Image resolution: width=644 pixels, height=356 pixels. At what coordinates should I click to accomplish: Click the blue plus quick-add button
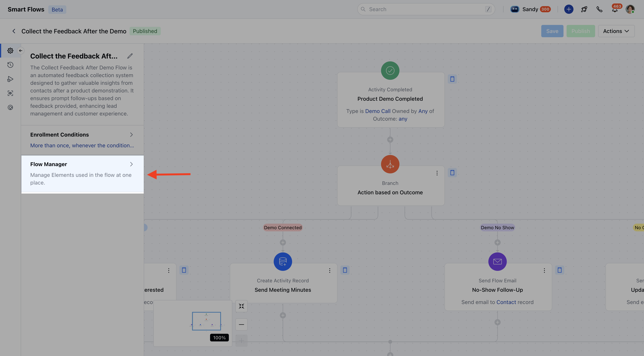tap(568, 9)
